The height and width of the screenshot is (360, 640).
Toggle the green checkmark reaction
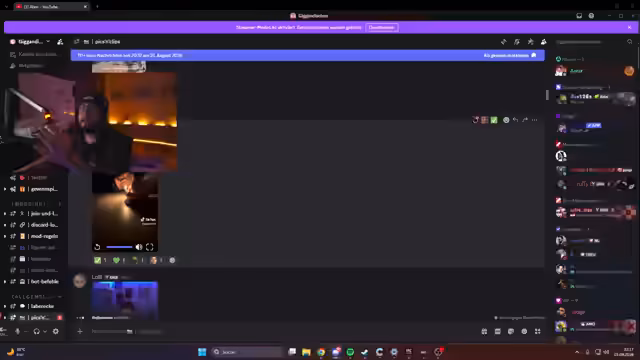click(100, 260)
